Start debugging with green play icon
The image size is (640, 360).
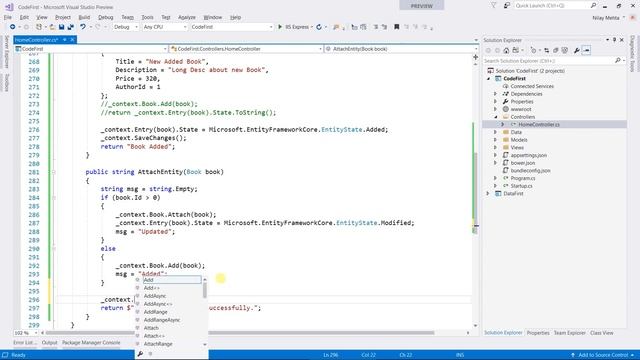point(280,27)
